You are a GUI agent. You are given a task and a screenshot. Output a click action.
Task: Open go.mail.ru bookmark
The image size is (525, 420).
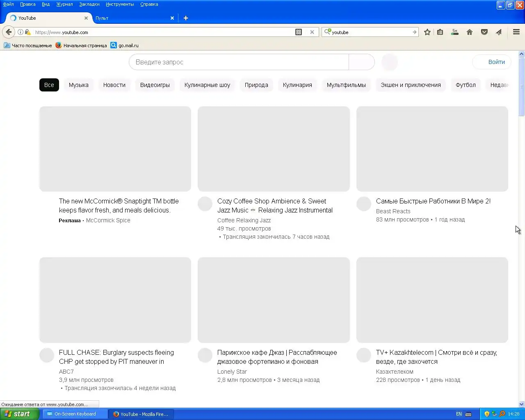pyautogui.click(x=125, y=46)
